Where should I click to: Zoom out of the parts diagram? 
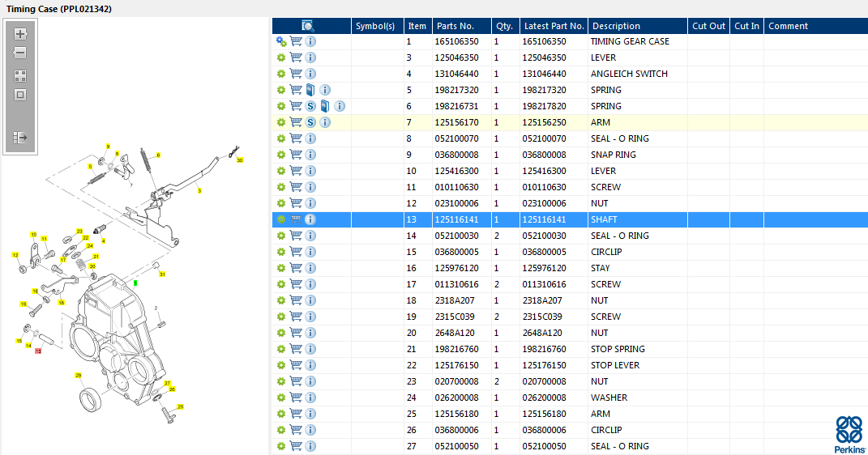pos(20,53)
